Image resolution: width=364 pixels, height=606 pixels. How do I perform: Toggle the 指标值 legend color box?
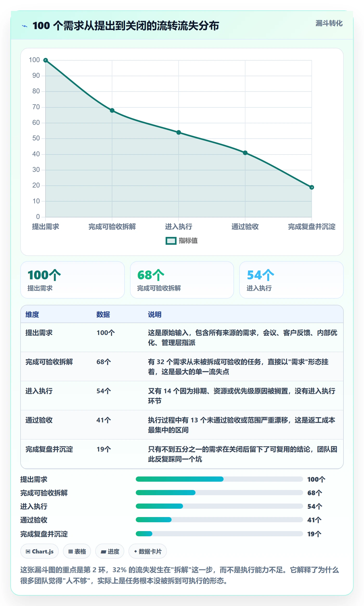coord(171,241)
